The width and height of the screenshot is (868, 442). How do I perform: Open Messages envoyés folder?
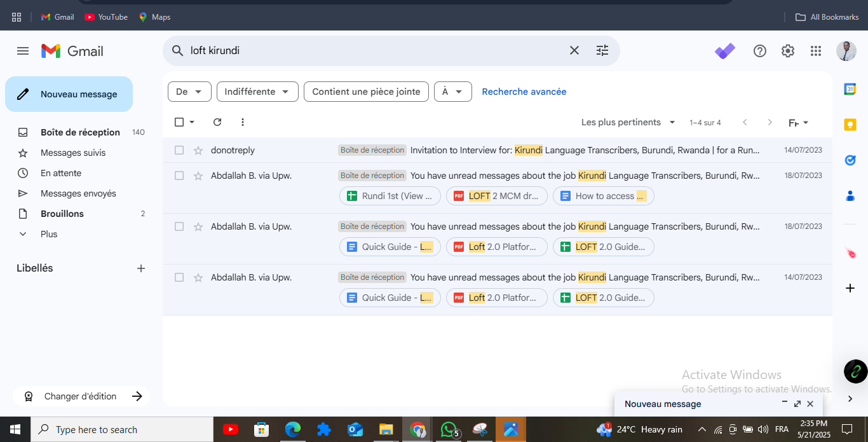(x=78, y=193)
